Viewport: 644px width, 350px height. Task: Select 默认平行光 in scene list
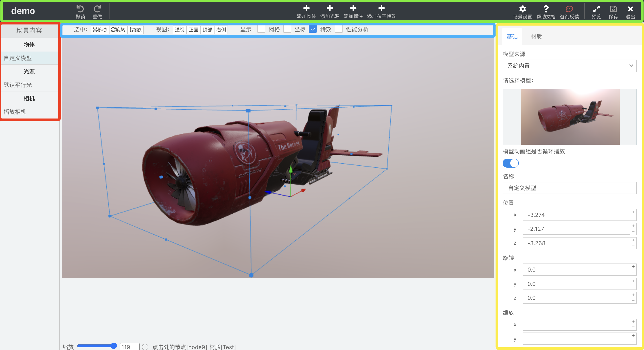[30, 85]
